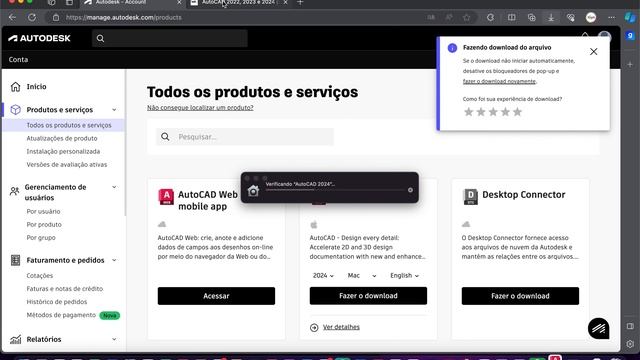This screenshot has height=360, width=640.
Task: Click Acessar on AutoCAD Web card
Action: [x=216, y=296]
